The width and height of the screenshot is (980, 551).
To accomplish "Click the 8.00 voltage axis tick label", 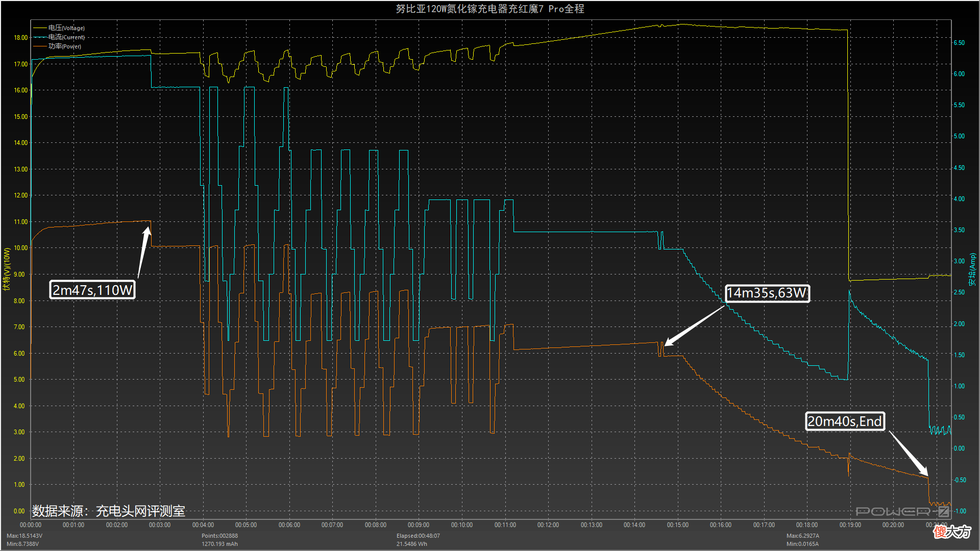I will click(19, 301).
